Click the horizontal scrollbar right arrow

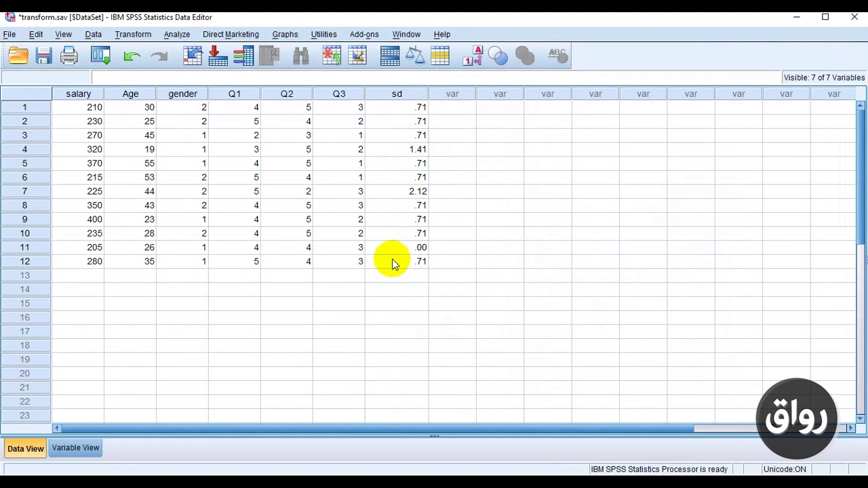pos(851,428)
